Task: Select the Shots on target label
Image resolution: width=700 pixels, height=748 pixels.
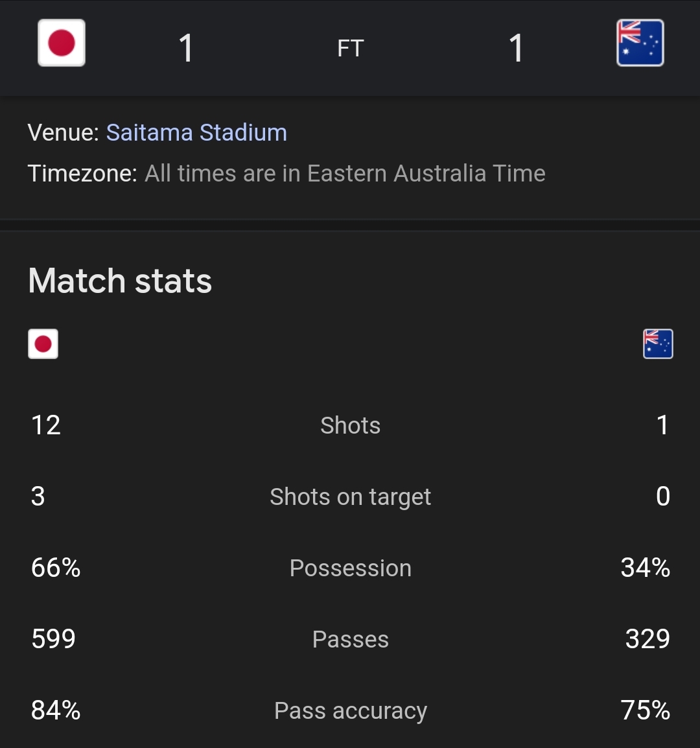Action: 350,497
